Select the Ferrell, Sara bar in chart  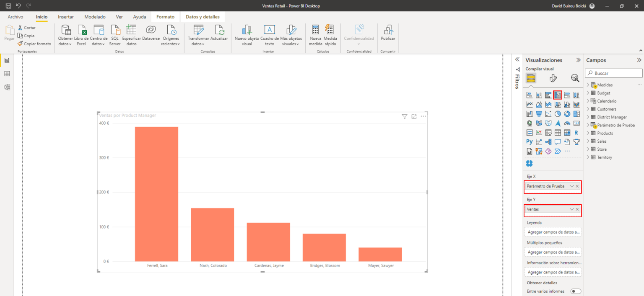click(156, 194)
